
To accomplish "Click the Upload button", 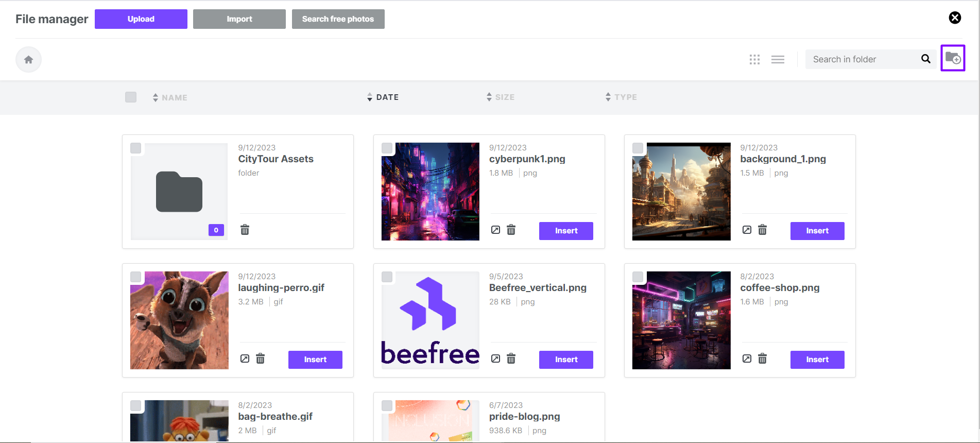I will pyautogui.click(x=141, y=19).
